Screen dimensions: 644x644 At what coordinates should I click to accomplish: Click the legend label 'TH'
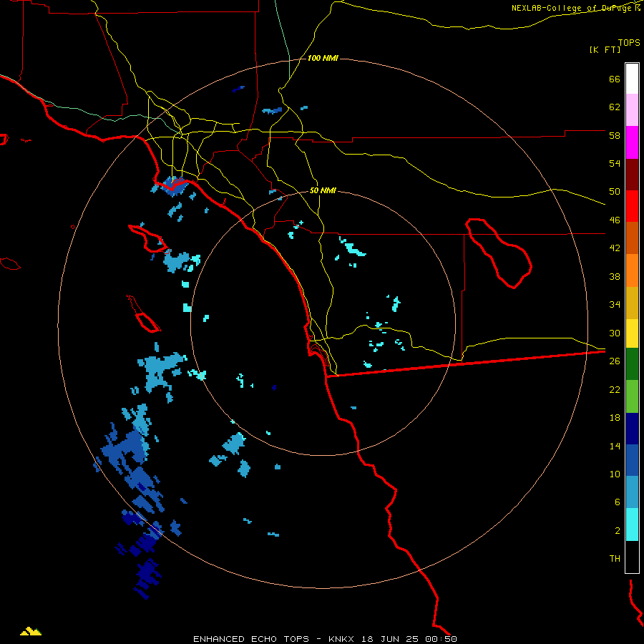click(615, 559)
